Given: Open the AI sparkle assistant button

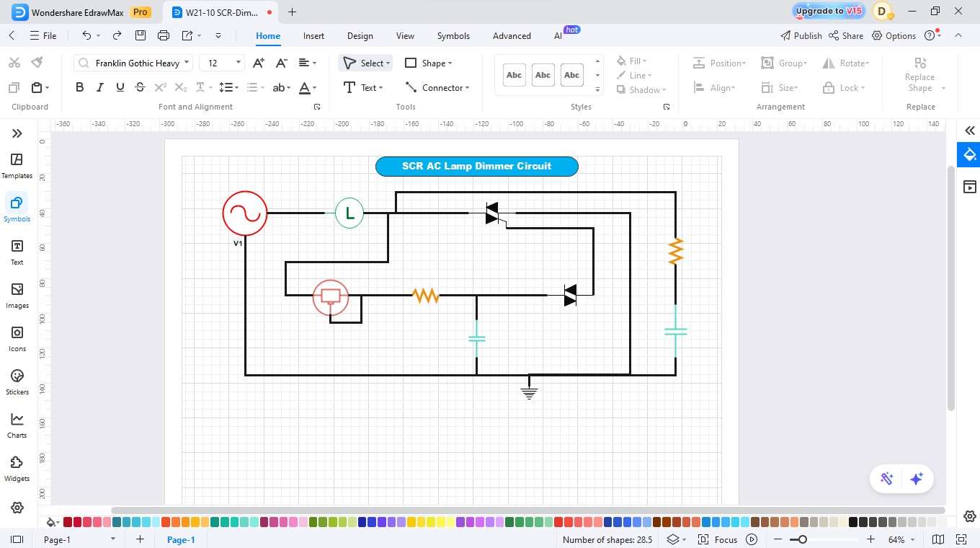Looking at the screenshot, I should (x=917, y=479).
